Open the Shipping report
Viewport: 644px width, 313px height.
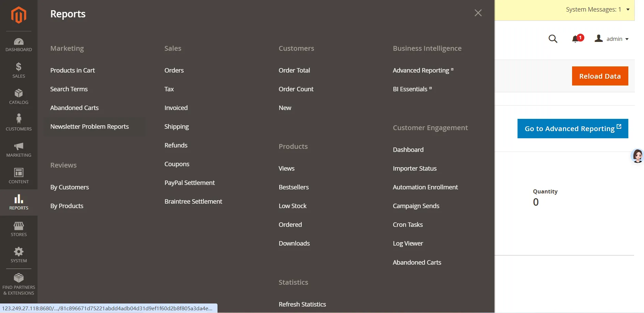(x=177, y=127)
